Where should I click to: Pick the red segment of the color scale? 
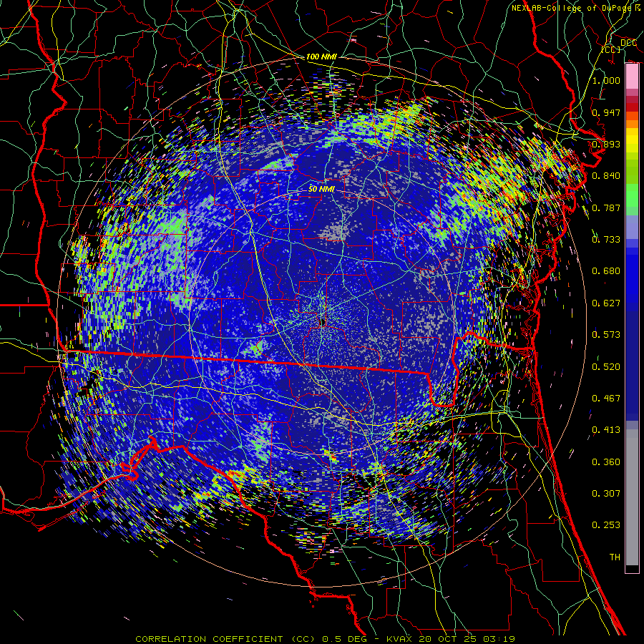[x=632, y=107]
